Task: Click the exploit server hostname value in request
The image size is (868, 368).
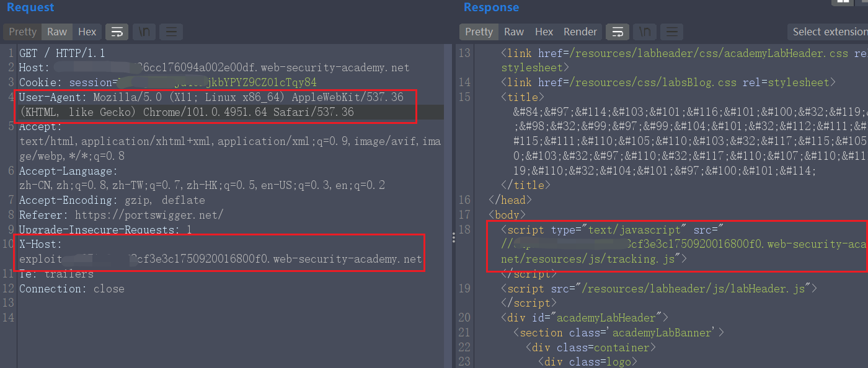Action: point(220,259)
